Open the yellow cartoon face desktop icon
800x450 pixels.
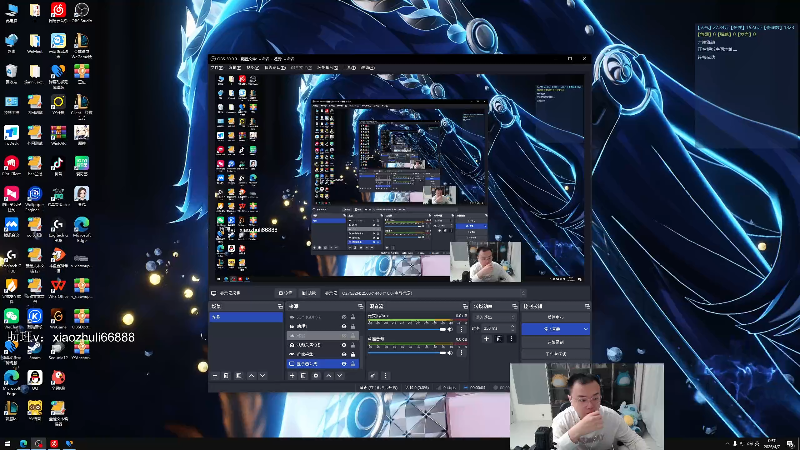click(x=35, y=408)
